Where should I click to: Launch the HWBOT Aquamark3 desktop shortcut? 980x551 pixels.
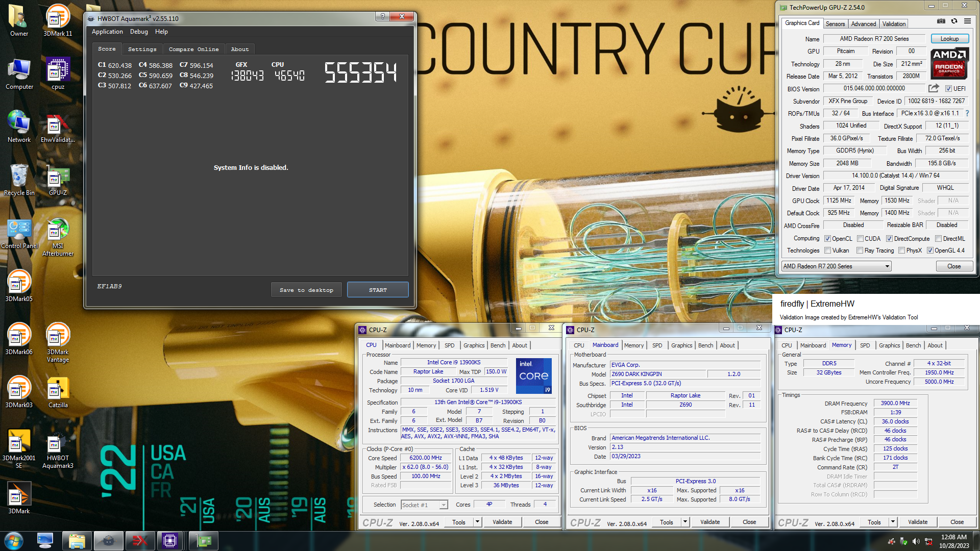point(58,448)
